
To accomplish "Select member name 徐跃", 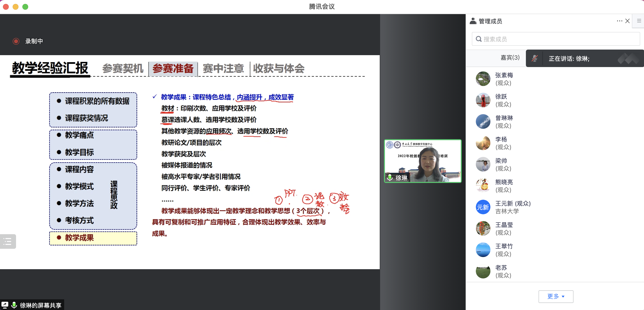I will [501, 96].
